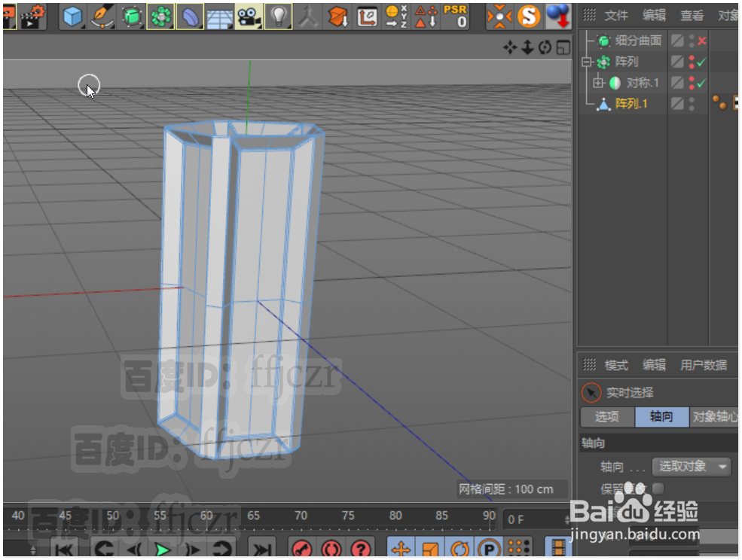Screen dimensions: 742x560
Task: Collapse the 阵列 tree node
Action: coord(587,62)
